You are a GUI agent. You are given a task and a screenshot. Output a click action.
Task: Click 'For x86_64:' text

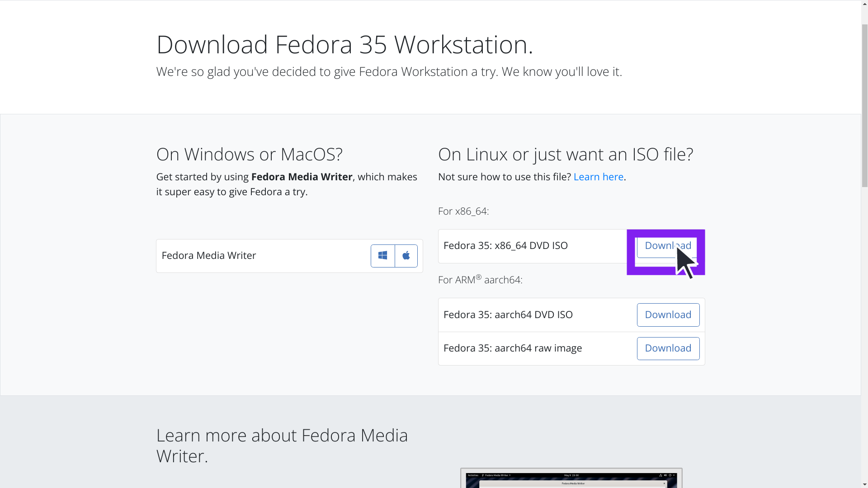pos(463,211)
